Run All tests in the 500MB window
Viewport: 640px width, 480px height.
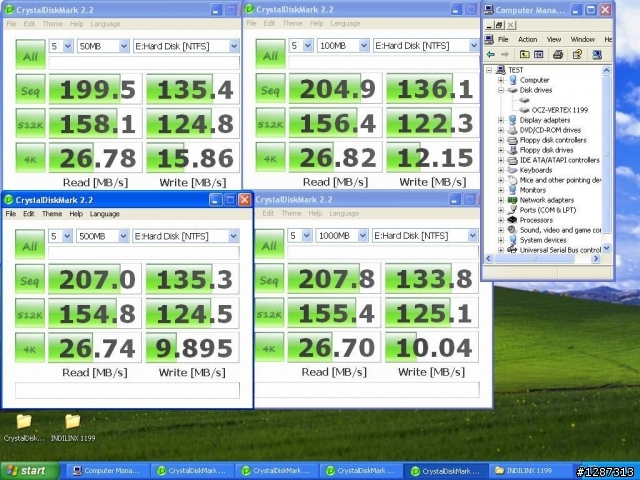pyautogui.click(x=30, y=244)
